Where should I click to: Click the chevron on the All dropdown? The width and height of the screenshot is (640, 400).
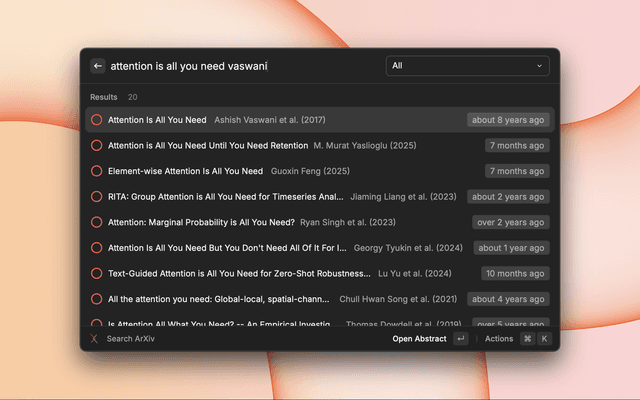click(540, 66)
